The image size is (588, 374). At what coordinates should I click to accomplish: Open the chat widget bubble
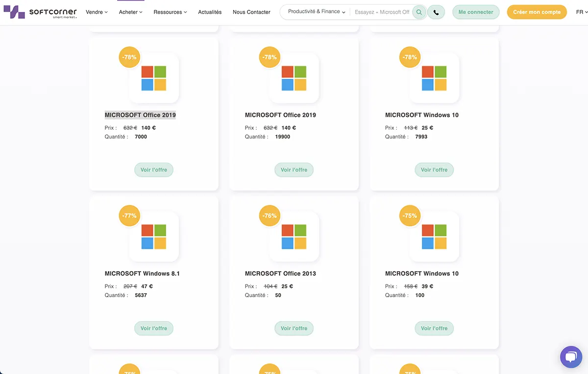click(x=571, y=357)
